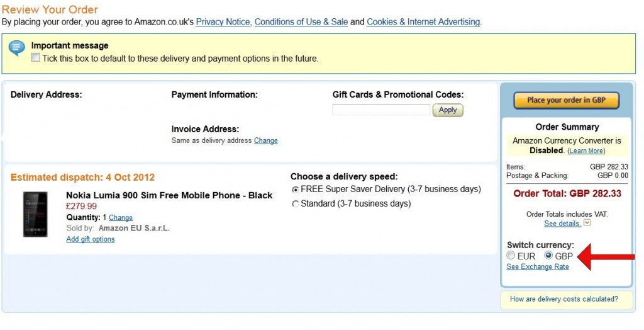Switch currency to EUR

(511, 256)
